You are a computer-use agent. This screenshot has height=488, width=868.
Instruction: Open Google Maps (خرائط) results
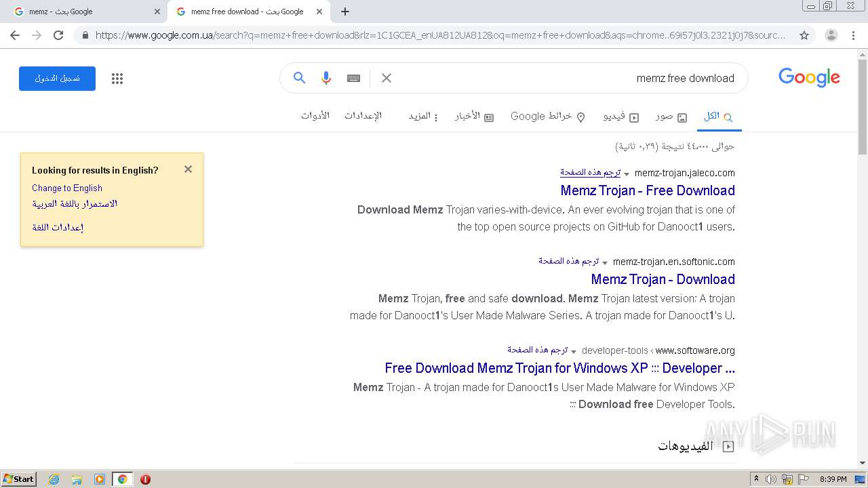[548, 117]
